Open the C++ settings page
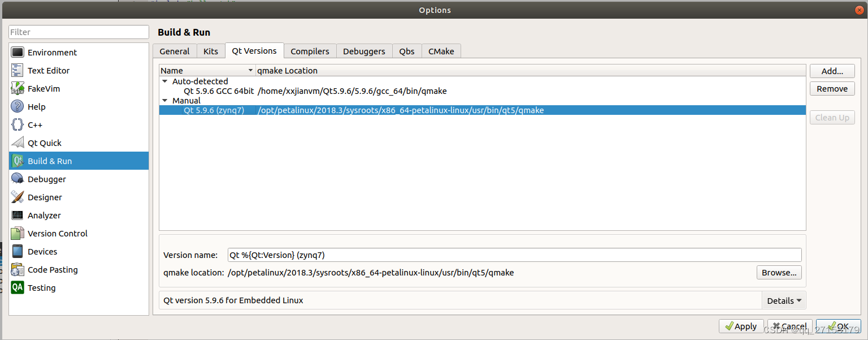The image size is (868, 340). tap(17, 124)
